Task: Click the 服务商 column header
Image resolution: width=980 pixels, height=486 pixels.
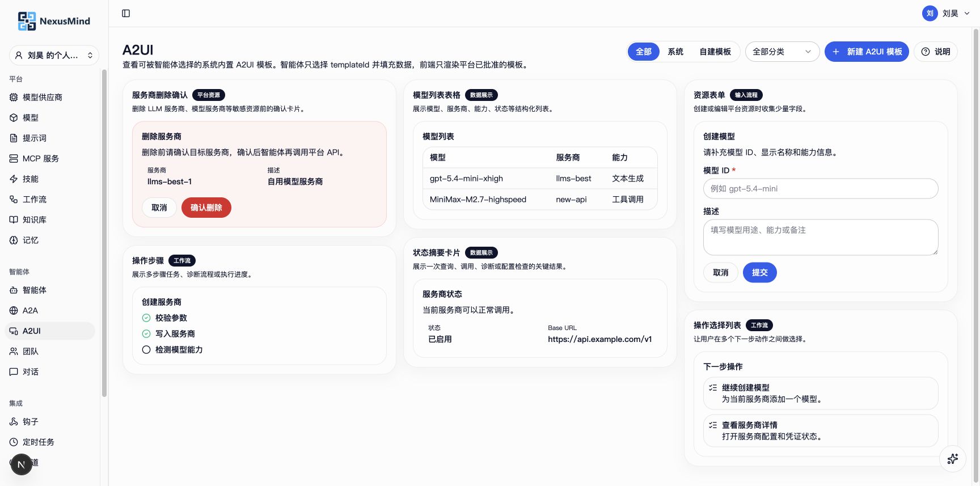Action: [568, 158]
